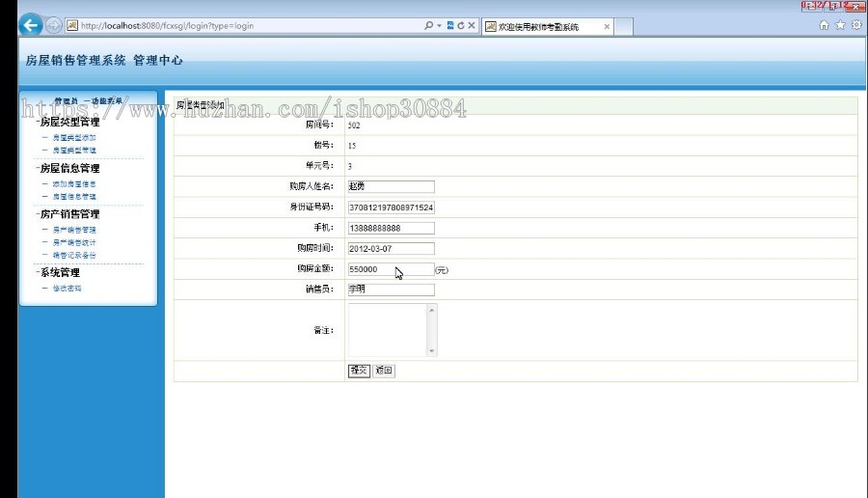Click the 销售员 input field

[x=392, y=290]
